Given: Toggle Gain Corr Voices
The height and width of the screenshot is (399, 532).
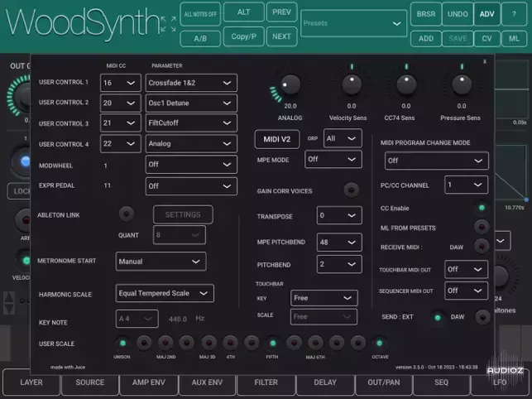Looking at the screenshot, I should click(x=351, y=190).
